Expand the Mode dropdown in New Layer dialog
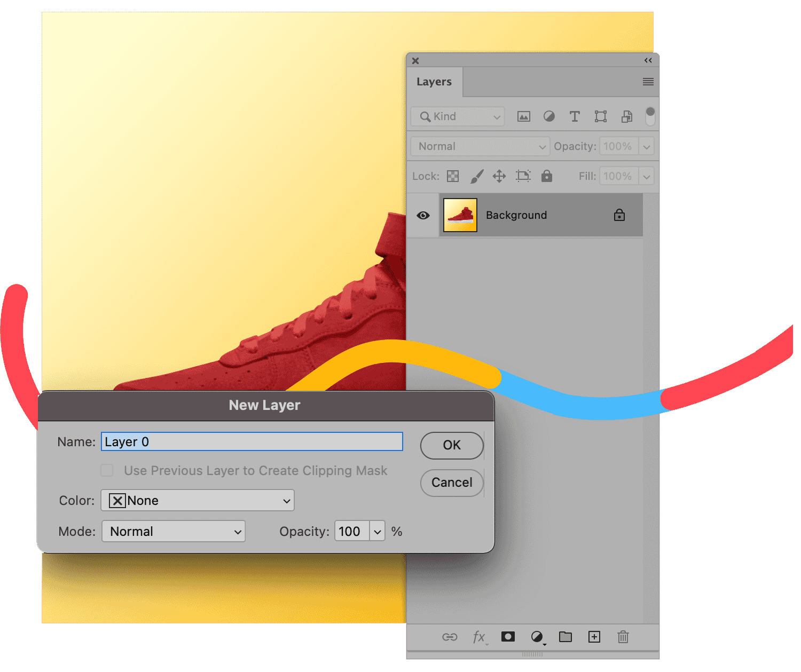The height and width of the screenshot is (672, 801). tap(174, 532)
